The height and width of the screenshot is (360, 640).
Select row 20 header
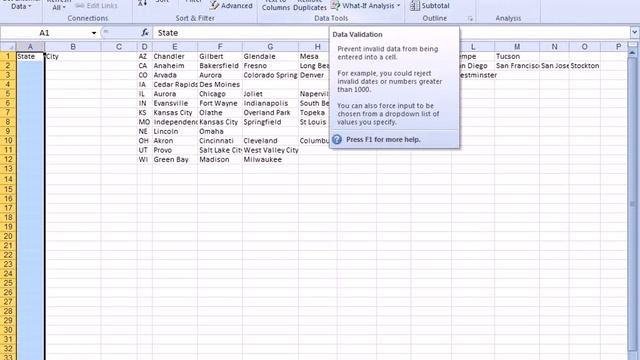pos(8,236)
